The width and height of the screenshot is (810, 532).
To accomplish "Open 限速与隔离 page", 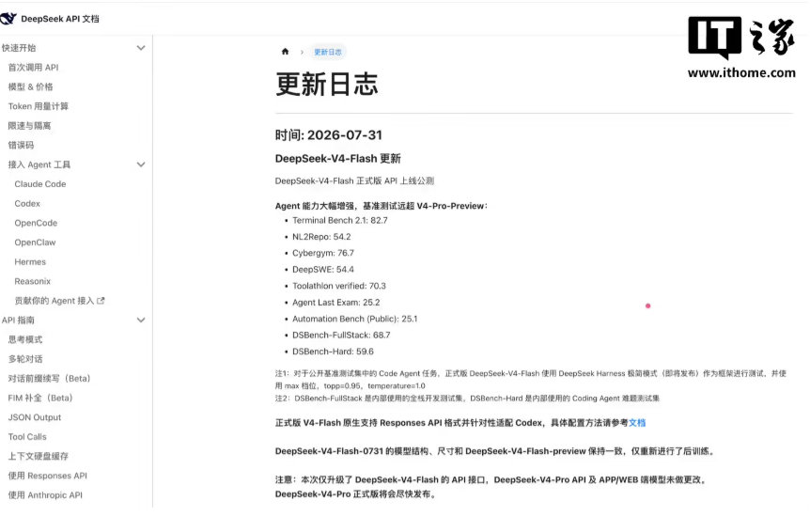I will pos(29,126).
